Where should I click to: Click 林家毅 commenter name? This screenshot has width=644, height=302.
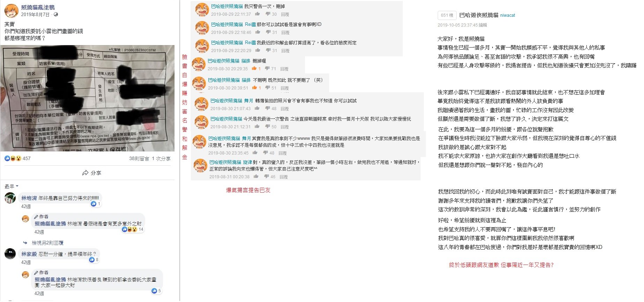pyautogui.click(x=29, y=254)
